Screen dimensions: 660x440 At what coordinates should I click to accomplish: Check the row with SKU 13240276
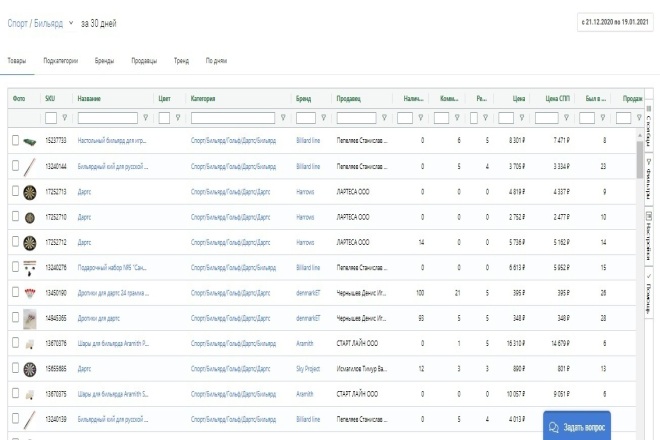coord(15,267)
